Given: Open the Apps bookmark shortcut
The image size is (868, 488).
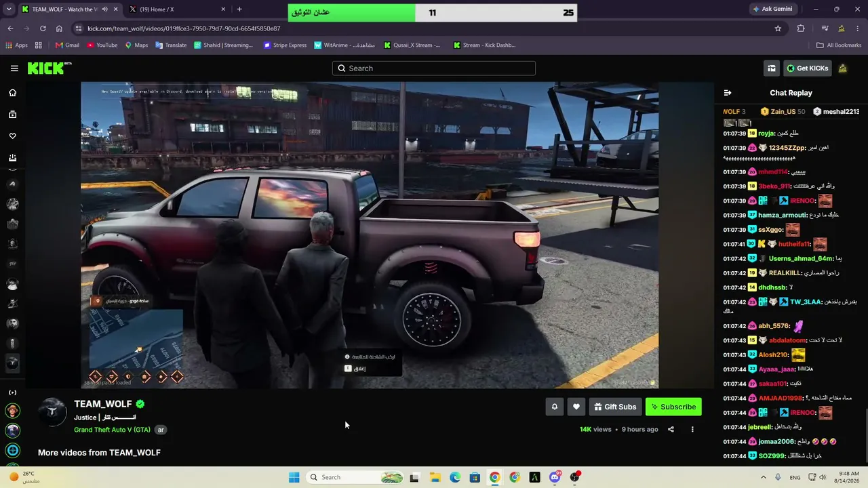Looking at the screenshot, I should pyautogui.click(x=16, y=45).
